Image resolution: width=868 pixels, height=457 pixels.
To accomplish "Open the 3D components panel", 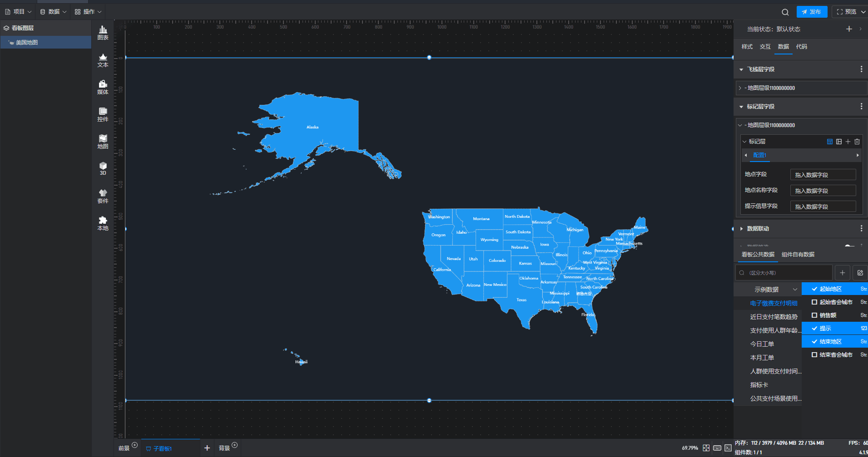I will click(x=103, y=168).
